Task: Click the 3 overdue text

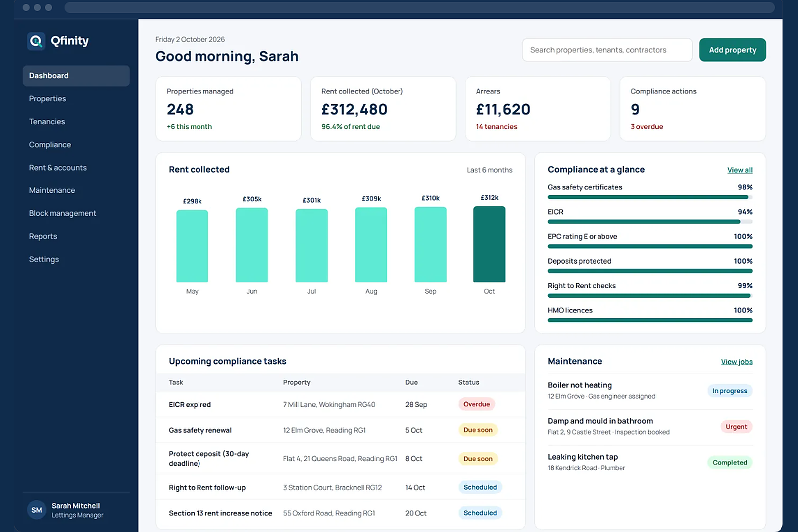Action: pos(647,127)
